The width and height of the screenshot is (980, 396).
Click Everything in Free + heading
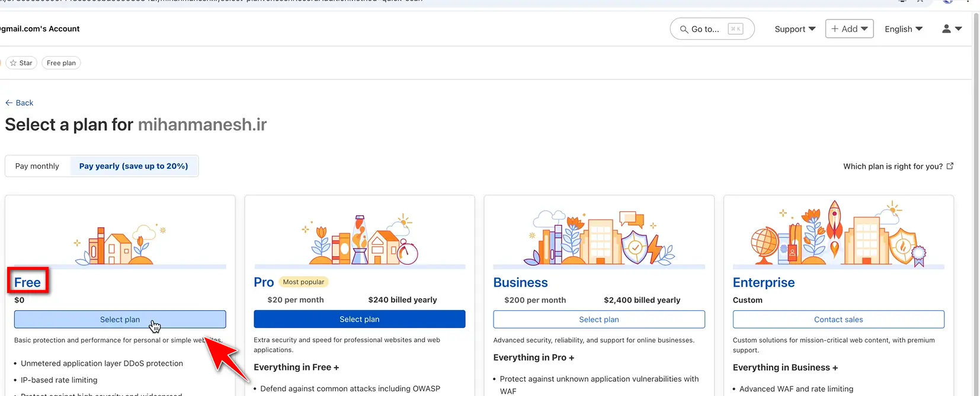(x=296, y=367)
